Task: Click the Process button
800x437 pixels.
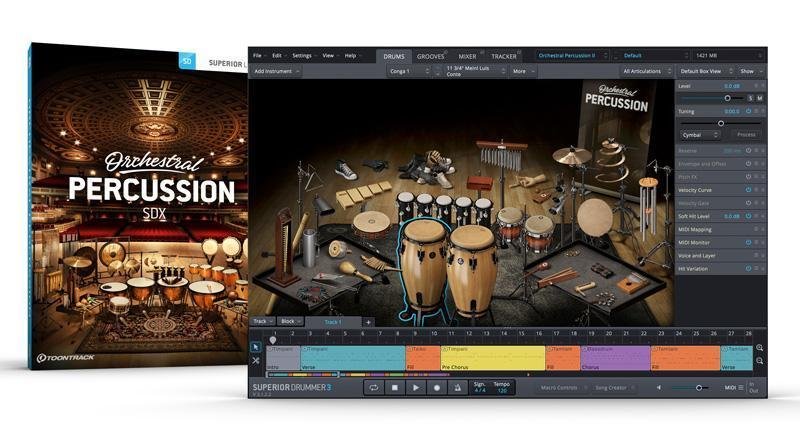Action: (746, 134)
